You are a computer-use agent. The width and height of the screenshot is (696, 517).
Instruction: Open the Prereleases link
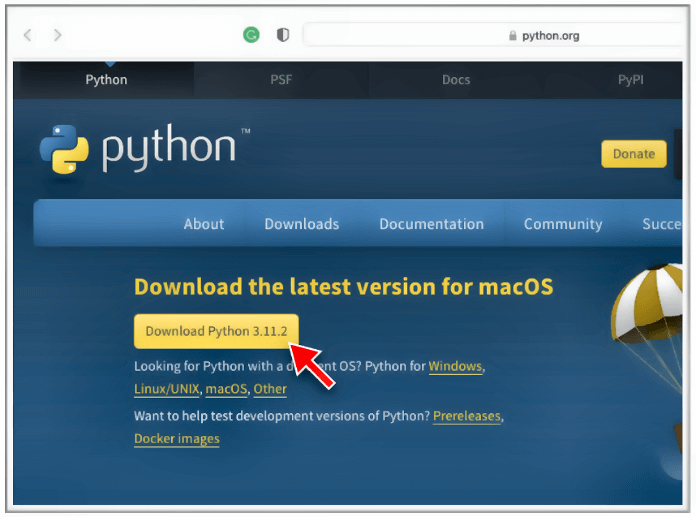point(467,416)
